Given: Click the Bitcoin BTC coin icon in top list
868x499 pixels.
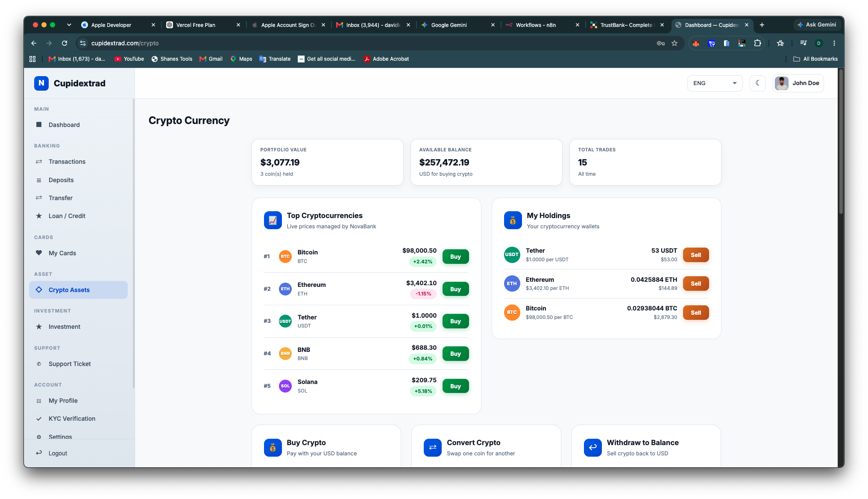Looking at the screenshot, I should tap(285, 257).
